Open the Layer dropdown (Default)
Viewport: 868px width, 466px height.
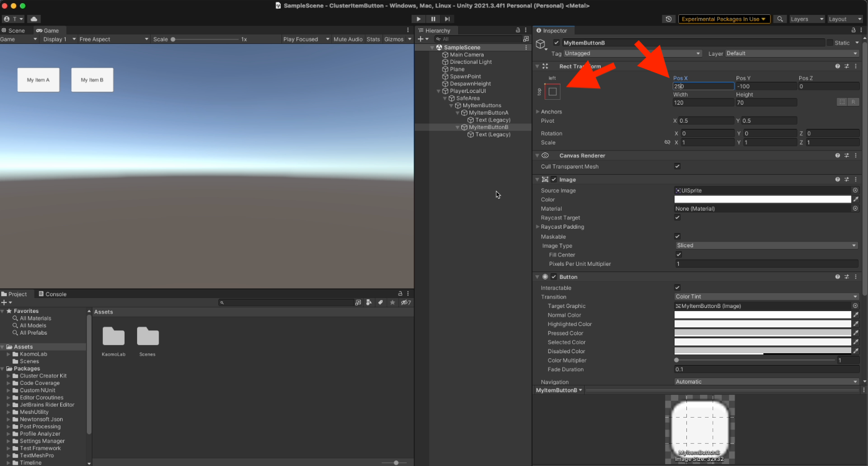pyautogui.click(x=792, y=53)
